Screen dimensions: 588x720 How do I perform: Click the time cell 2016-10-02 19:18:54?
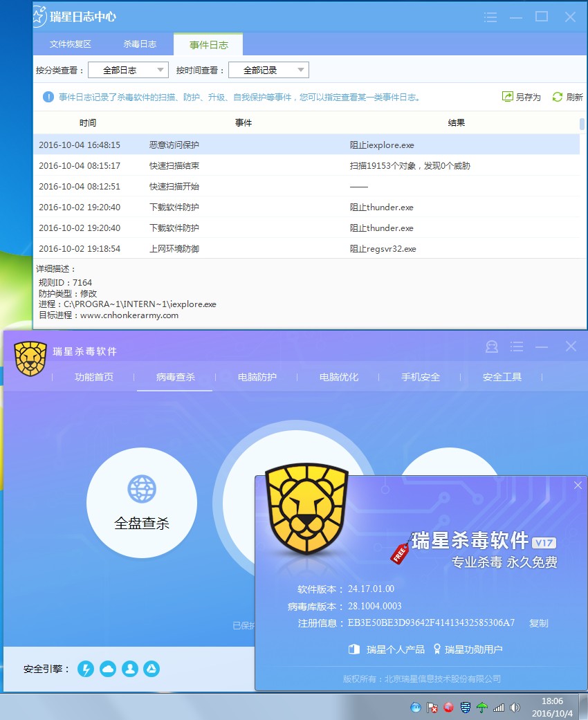pos(80,249)
